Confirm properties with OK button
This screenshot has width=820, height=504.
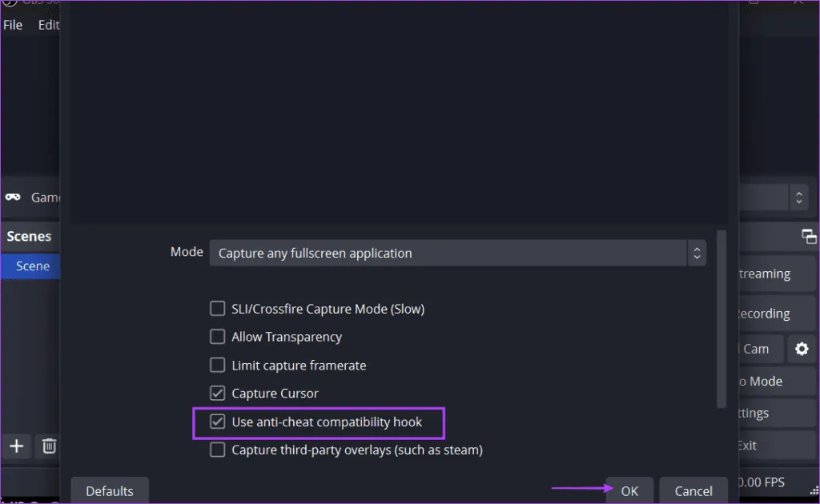(x=629, y=490)
